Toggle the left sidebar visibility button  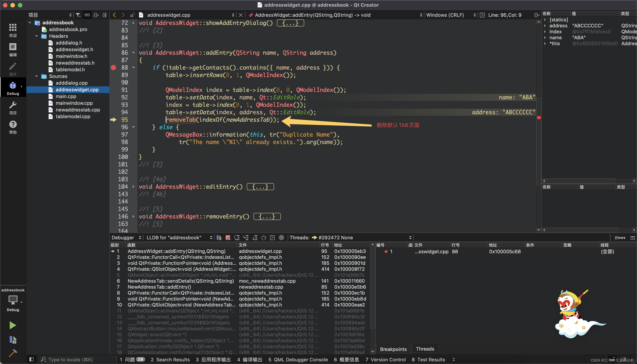pyautogui.click(x=31, y=360)
